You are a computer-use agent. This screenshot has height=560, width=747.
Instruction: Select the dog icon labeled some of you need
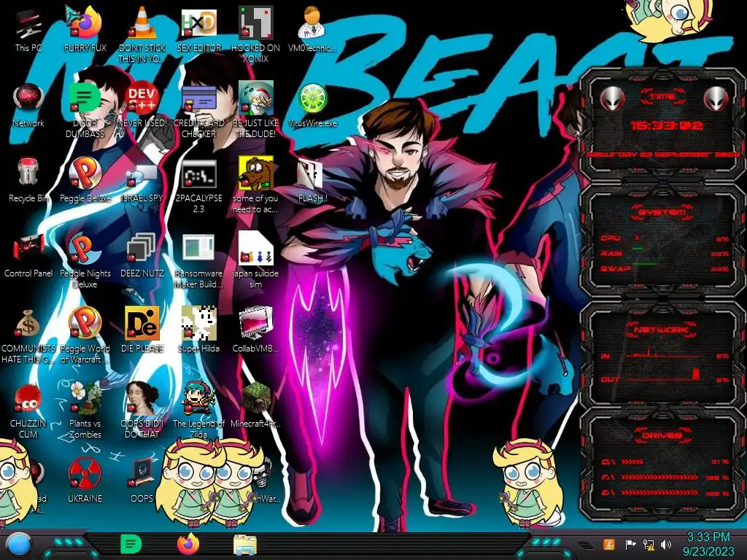[x=255, y=186]
